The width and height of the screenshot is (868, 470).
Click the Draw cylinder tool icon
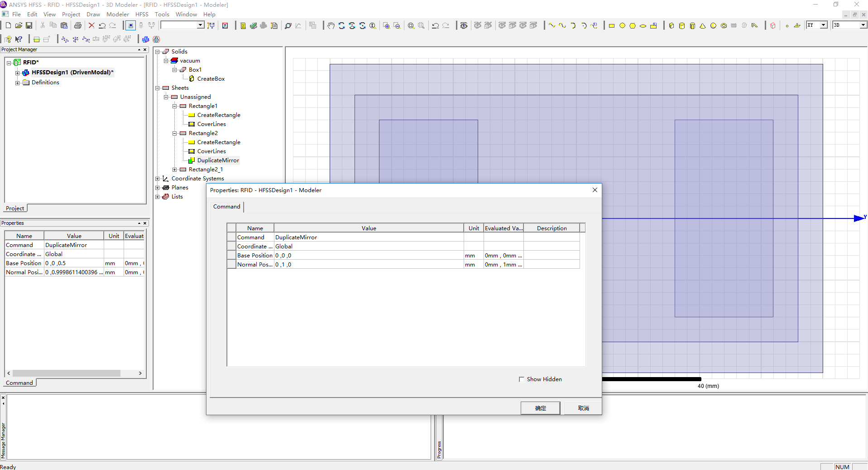pos(682,26)
